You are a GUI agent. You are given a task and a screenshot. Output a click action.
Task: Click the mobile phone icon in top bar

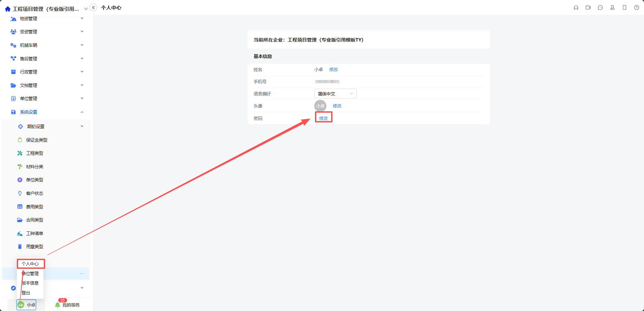click(x=624, y=7)
